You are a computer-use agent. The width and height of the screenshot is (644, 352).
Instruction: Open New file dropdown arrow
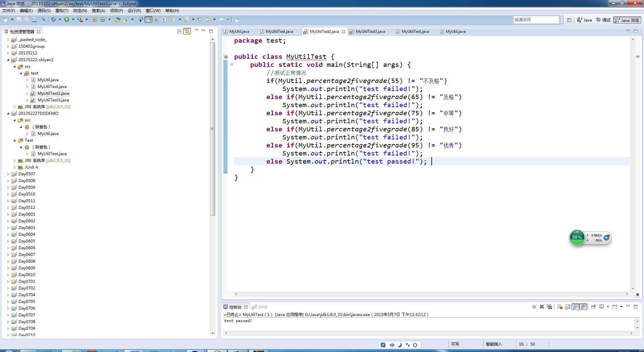(12, 20)
